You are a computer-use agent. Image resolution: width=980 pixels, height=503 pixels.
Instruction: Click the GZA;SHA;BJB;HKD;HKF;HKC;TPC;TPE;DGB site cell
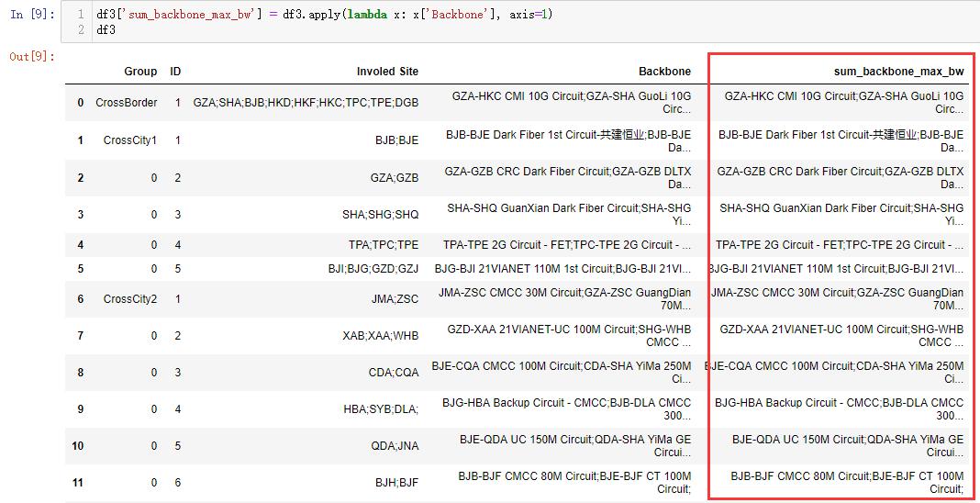tap(306, 103)
